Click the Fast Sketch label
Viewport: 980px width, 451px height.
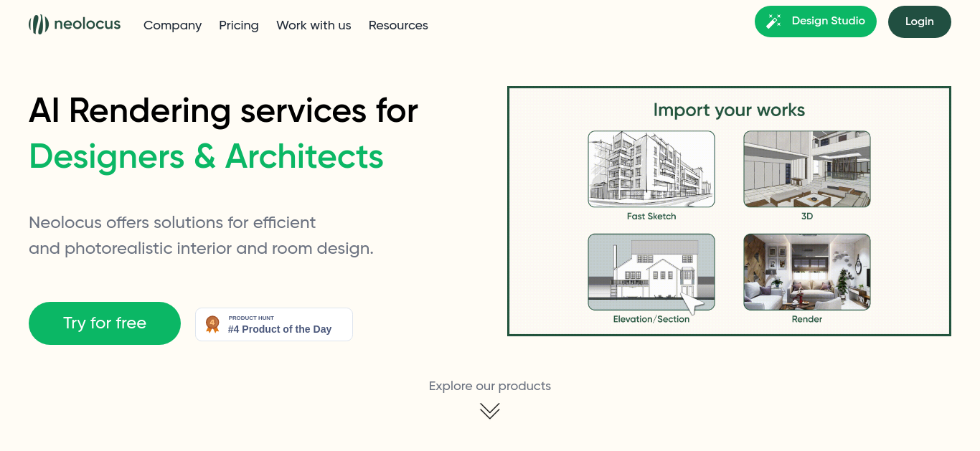tap(651, 216)
